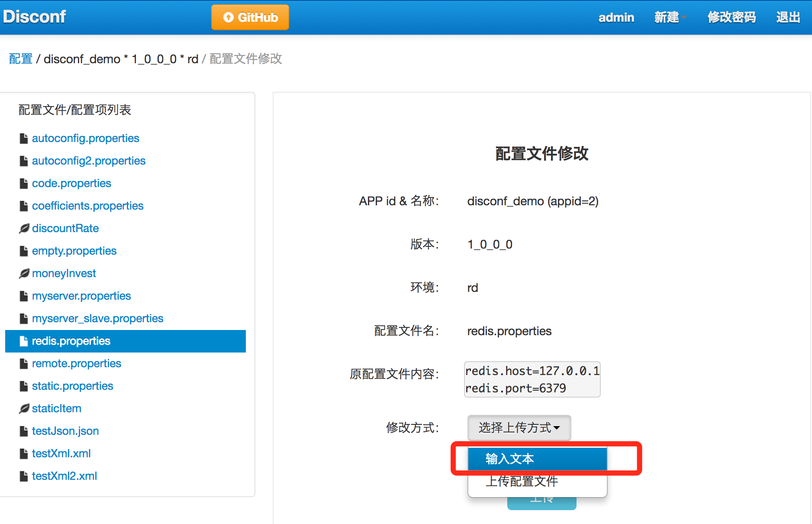The image size is (812, 524).
Task: Open autoconfig.properties file
Action: pos(86,139)
